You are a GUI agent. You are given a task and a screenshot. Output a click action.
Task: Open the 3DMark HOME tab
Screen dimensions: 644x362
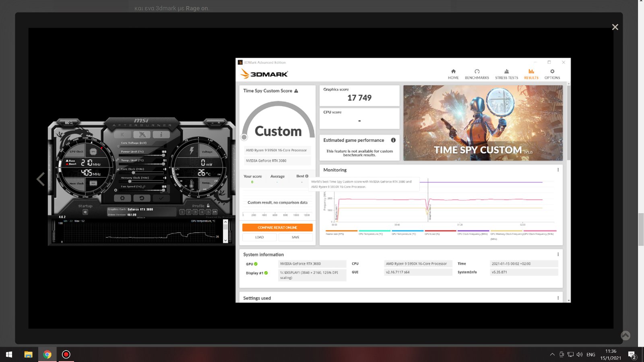tap(453, 74)
